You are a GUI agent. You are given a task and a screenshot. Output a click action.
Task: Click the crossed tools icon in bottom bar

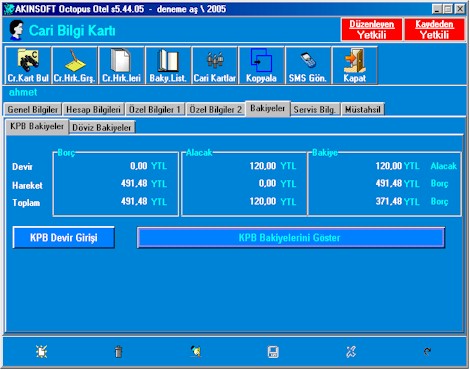(x=351, y=352)
